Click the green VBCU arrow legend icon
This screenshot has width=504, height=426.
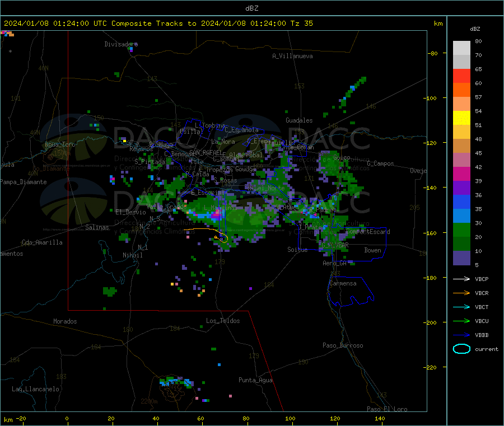pyautogui.click(x=461, y=321)
